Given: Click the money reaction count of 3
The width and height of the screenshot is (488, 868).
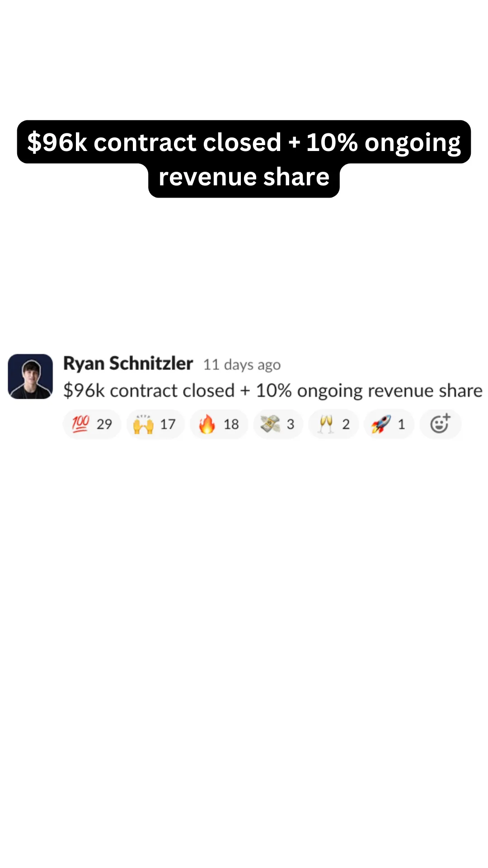Looking at the screenshot, I should point(291,424).
